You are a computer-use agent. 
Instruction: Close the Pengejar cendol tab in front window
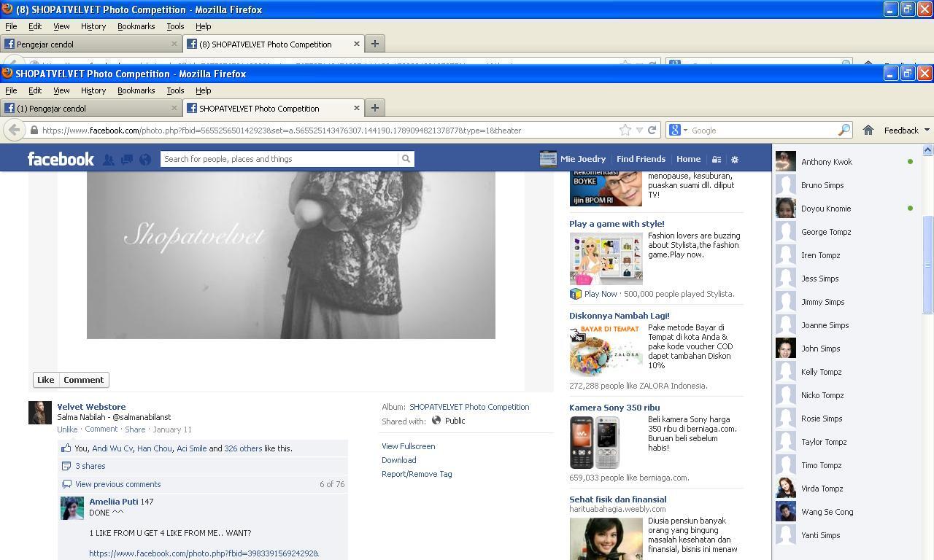(x=174, y=108)
